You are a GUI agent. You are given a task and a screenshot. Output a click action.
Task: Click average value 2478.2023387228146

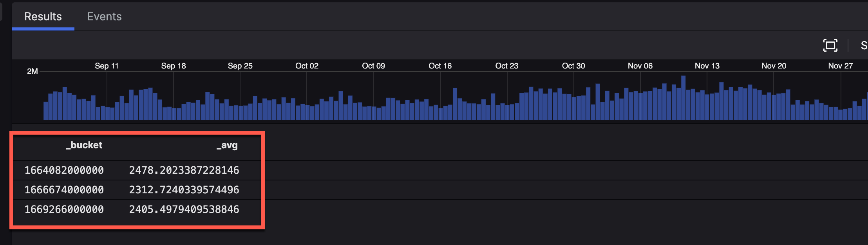(x=184, y=170)
